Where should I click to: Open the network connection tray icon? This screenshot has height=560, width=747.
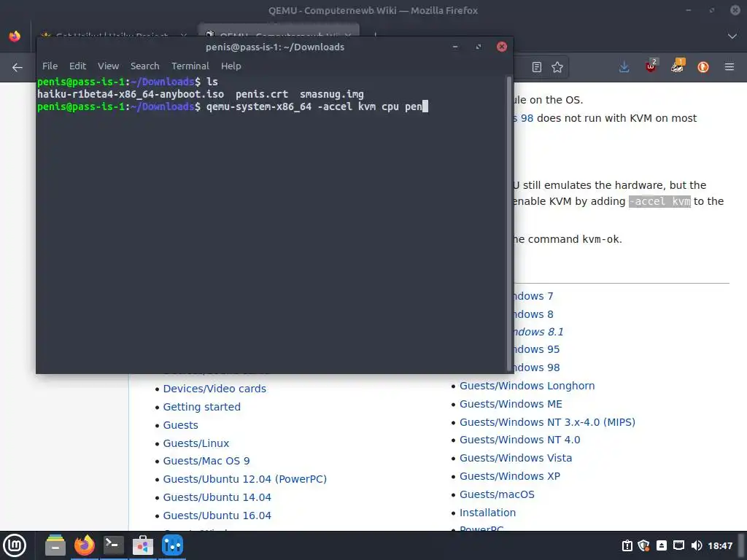(x=678, y=545)
